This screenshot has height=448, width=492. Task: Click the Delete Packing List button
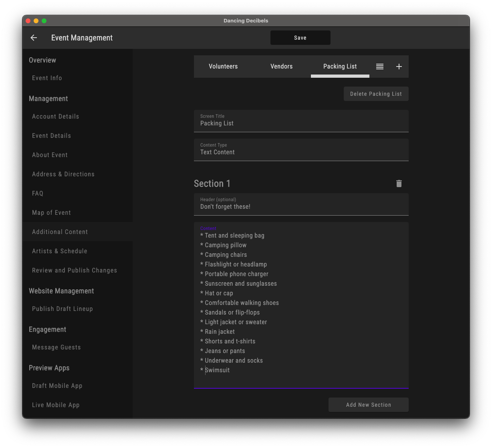(x=376, y=94)
